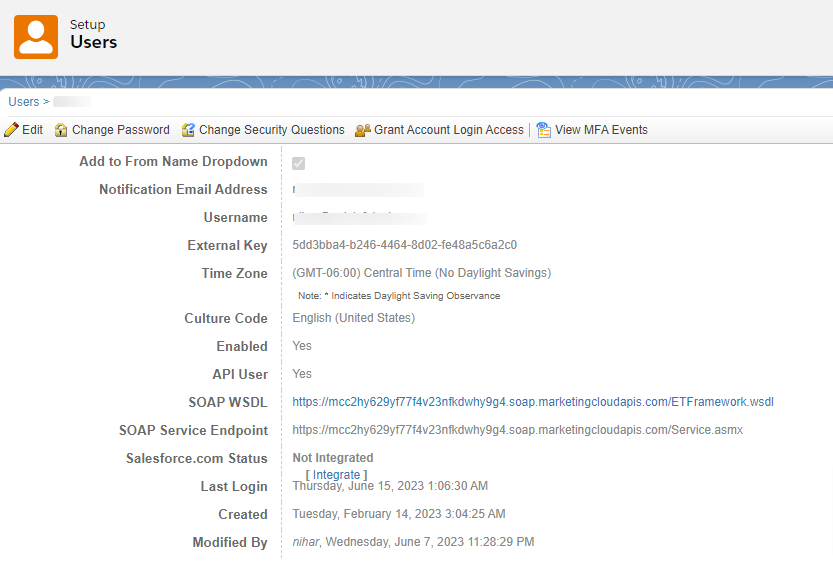Click the SOAP WSDL field label

tap(227, 402)
